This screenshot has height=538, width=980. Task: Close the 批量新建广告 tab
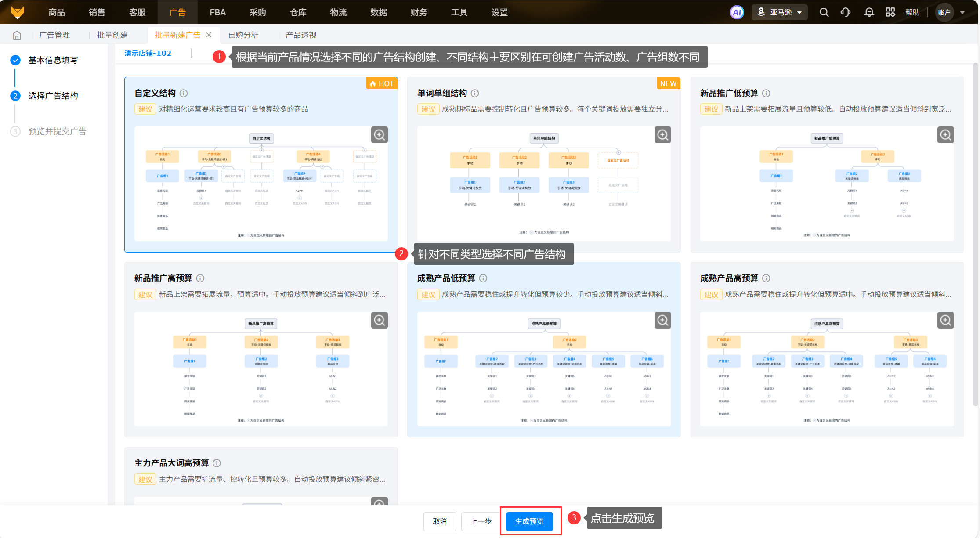[209, 35]
